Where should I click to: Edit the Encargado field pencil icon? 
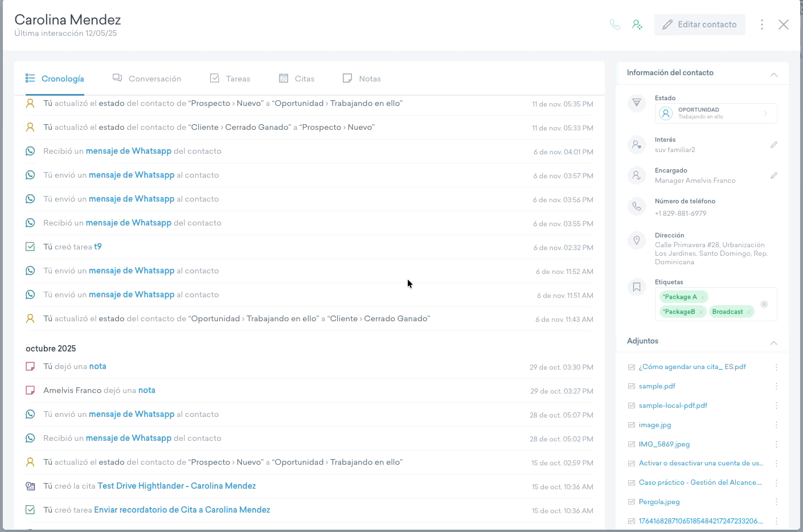coord(773,175)
